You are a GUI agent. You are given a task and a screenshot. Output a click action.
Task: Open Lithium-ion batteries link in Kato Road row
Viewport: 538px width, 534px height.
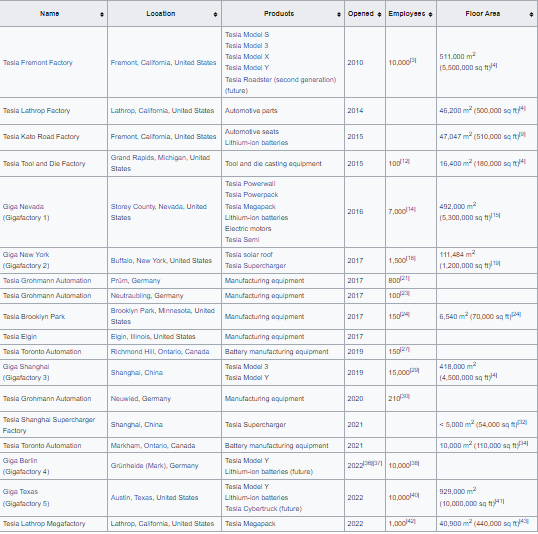[256, 143]
